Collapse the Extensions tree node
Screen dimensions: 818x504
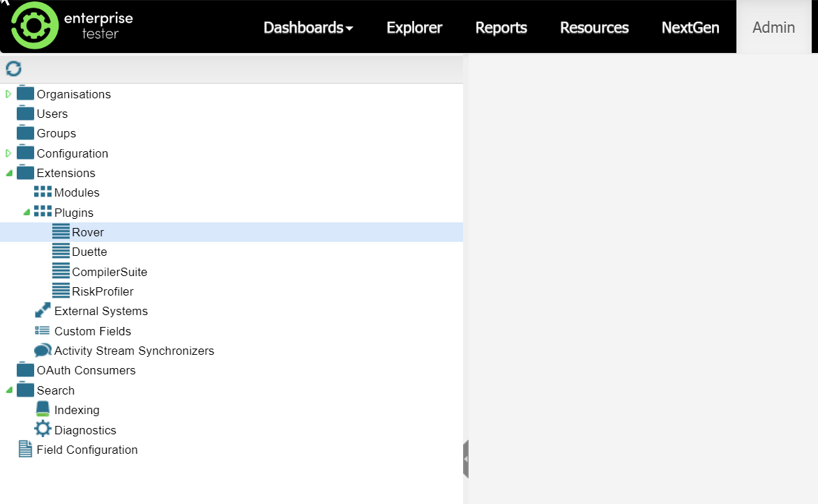click(x=8, y=173)
